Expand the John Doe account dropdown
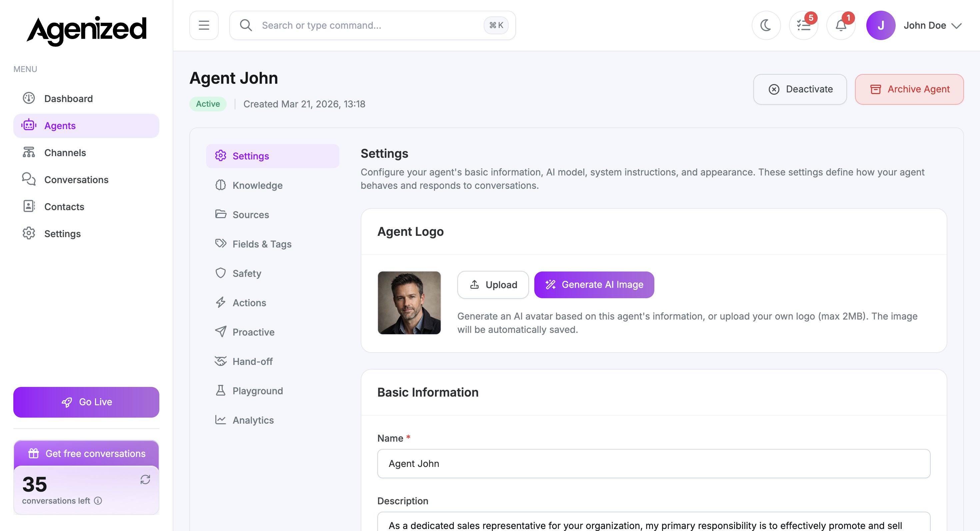 click(932, 25)
